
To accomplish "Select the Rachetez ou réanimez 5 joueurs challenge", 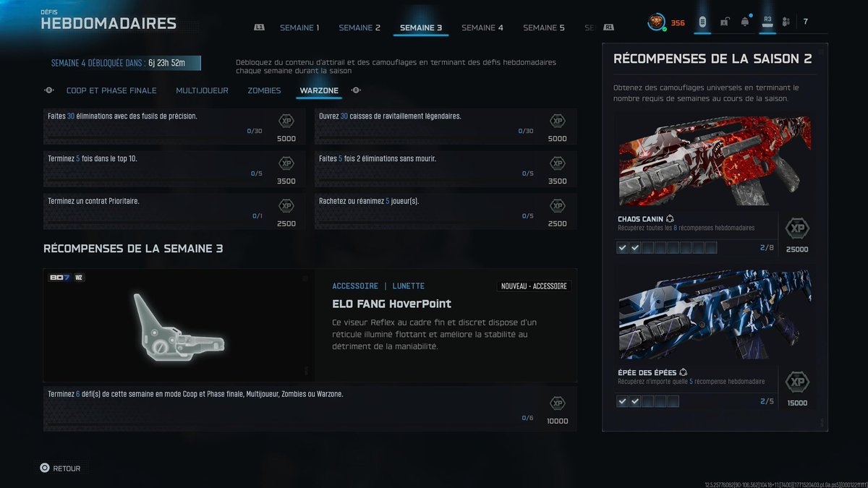I will coord(446,213).
